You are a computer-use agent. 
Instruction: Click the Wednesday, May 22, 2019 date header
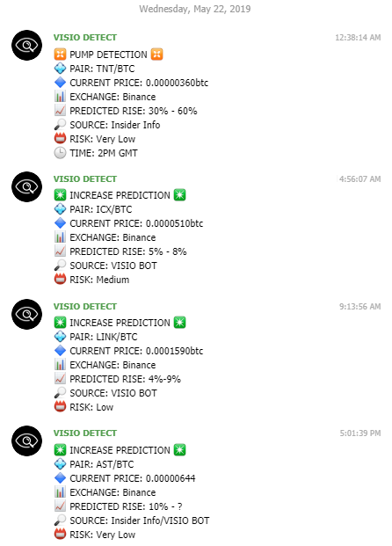pos(195,9)
